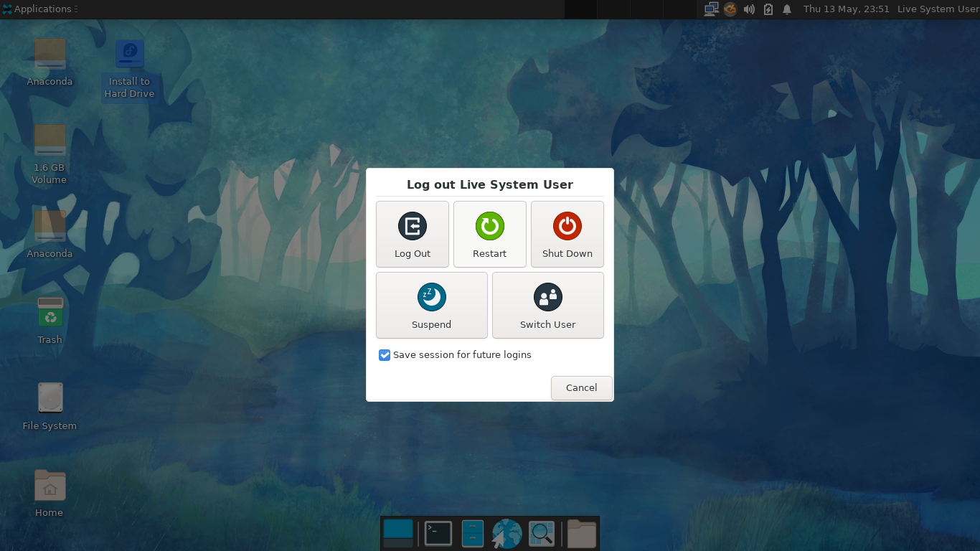Click the battery power manager icon

[768, 9]
